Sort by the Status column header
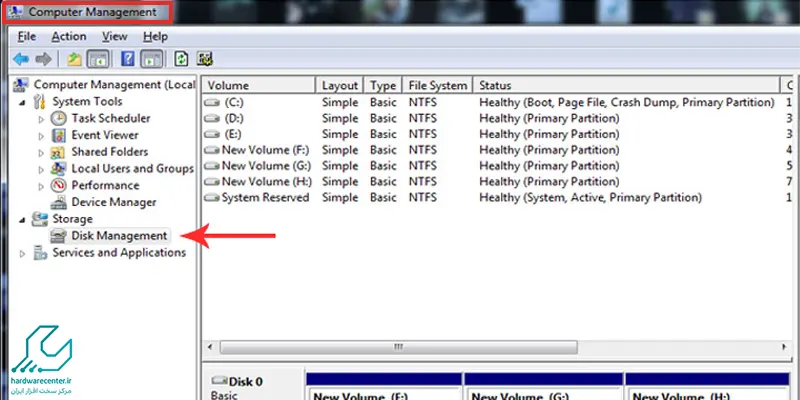Viewport: 800px width, 400px height. point(627,85)
